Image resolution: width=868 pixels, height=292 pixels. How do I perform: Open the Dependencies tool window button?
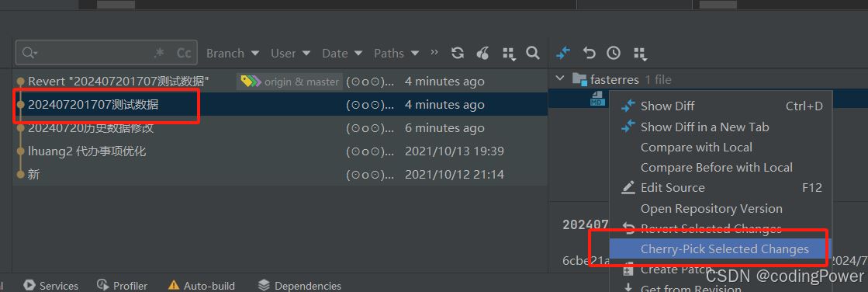(x=299, y=285)
